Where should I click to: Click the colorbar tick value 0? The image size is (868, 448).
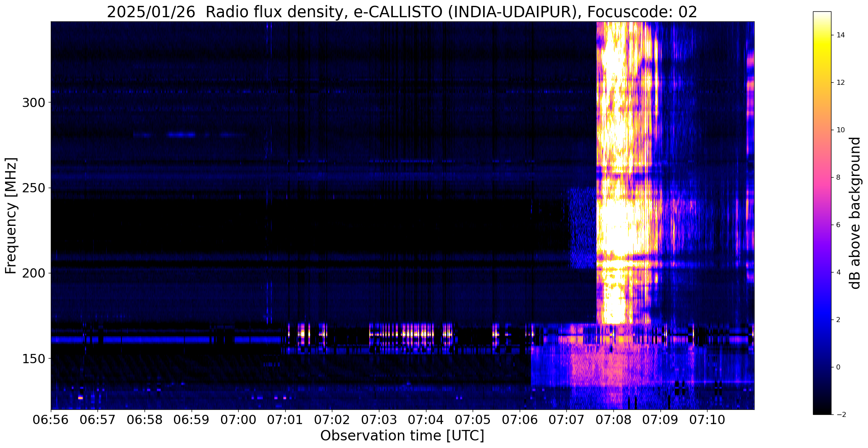[839, 367]
